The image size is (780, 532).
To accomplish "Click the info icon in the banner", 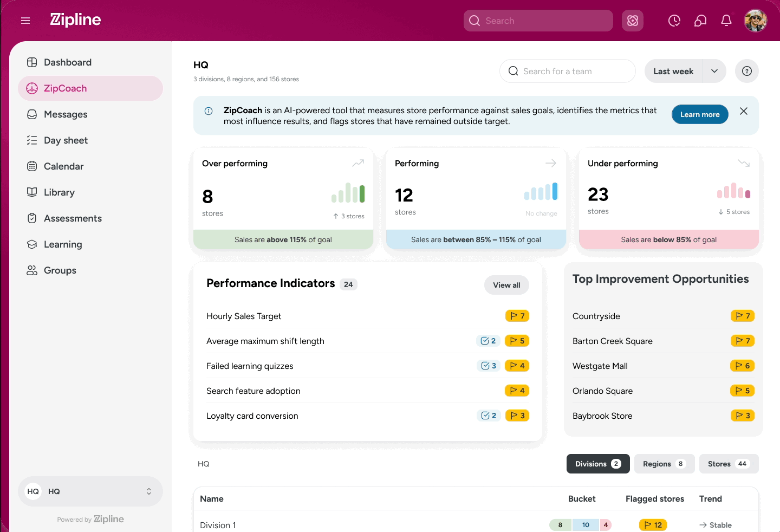I will click(x=209, y=111).
